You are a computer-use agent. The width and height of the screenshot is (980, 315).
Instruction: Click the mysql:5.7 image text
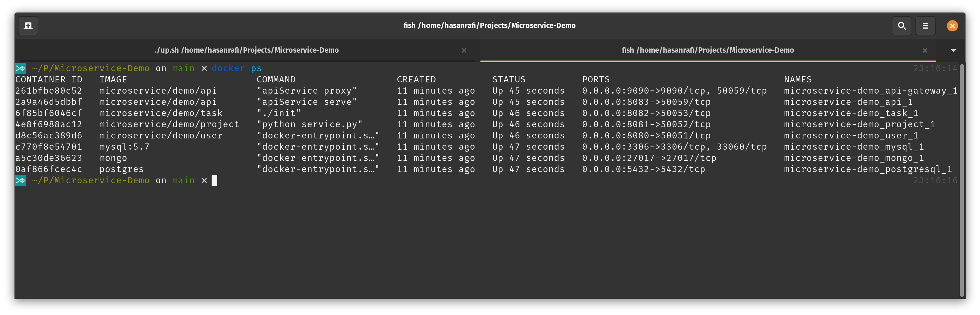124,147
